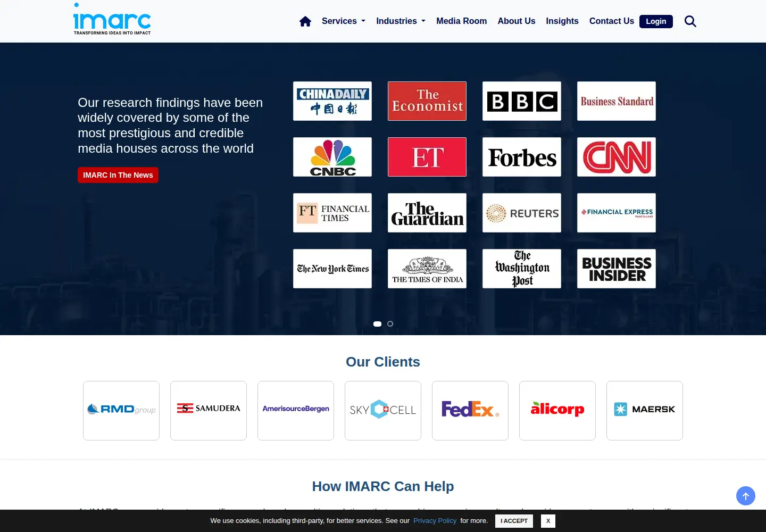The width and height of the screenshot is (766, 532).
Task: Open the AmerisourceBergen client card
Action: click(296, 411)
